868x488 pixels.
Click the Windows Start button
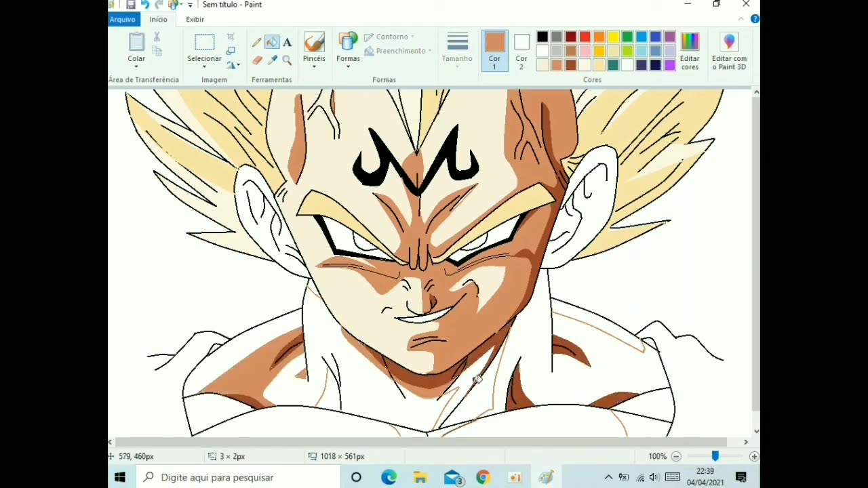120,477
